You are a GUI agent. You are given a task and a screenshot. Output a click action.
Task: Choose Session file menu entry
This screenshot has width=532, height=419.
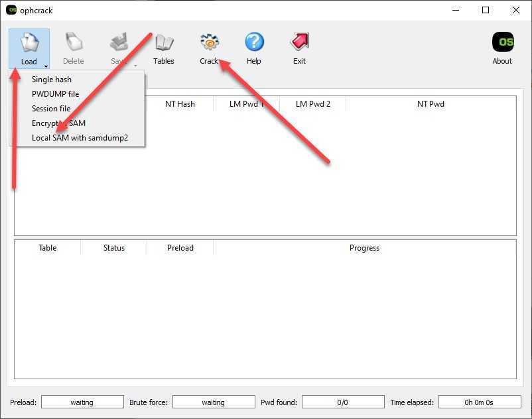point(51,109)
